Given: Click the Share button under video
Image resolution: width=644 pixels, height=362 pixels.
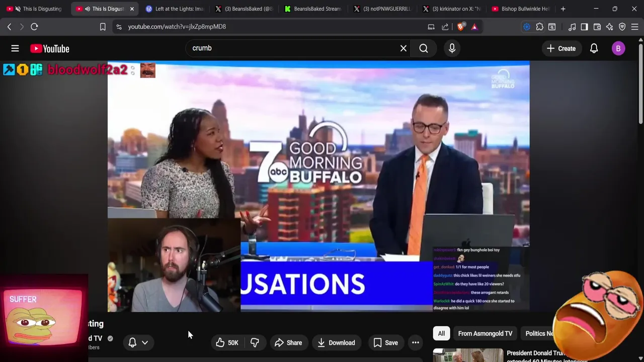Looking at the screenshot, I should pos(288,343).
